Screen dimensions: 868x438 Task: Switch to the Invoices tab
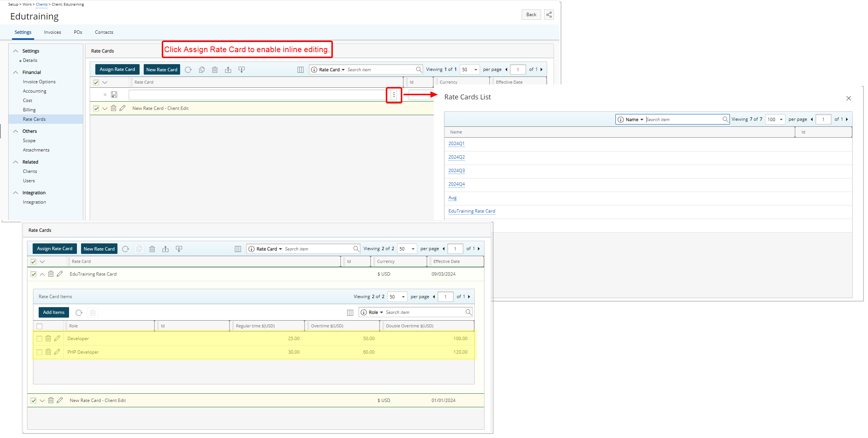(x=53, y=32)
